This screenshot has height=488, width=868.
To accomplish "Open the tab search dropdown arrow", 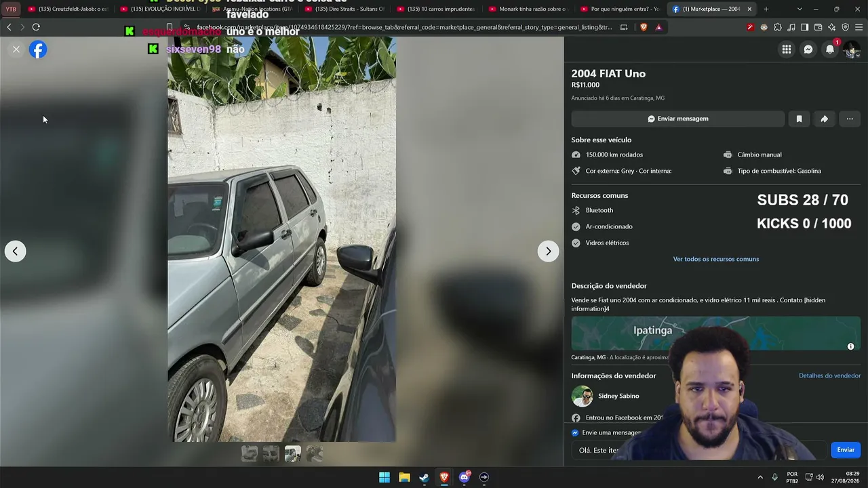I will pos(800,9).
